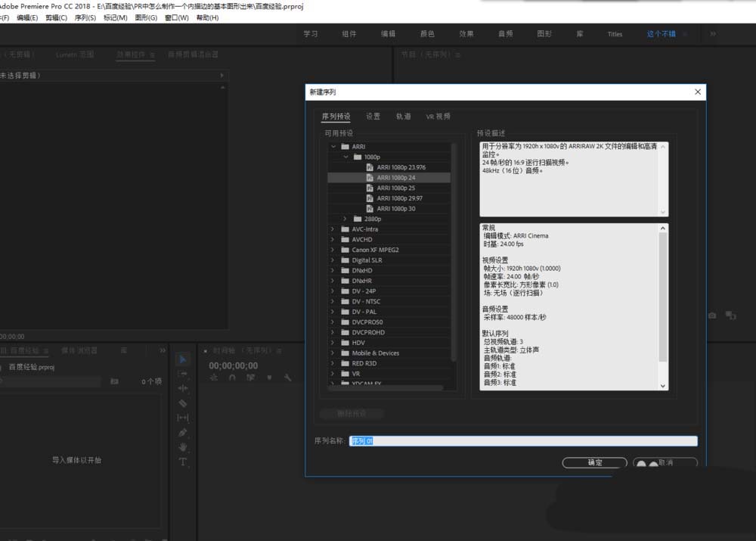Click the 序列名称 input field

point(523,440)
